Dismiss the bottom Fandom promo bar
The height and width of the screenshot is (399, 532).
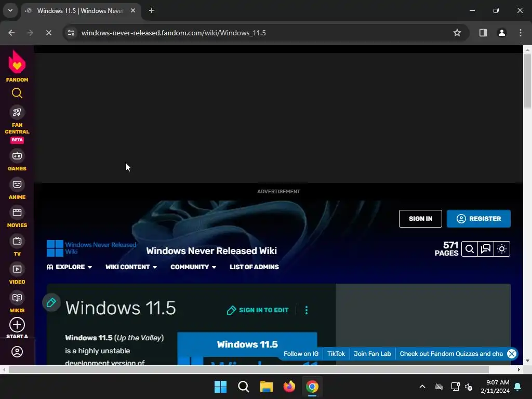point(512,353)
